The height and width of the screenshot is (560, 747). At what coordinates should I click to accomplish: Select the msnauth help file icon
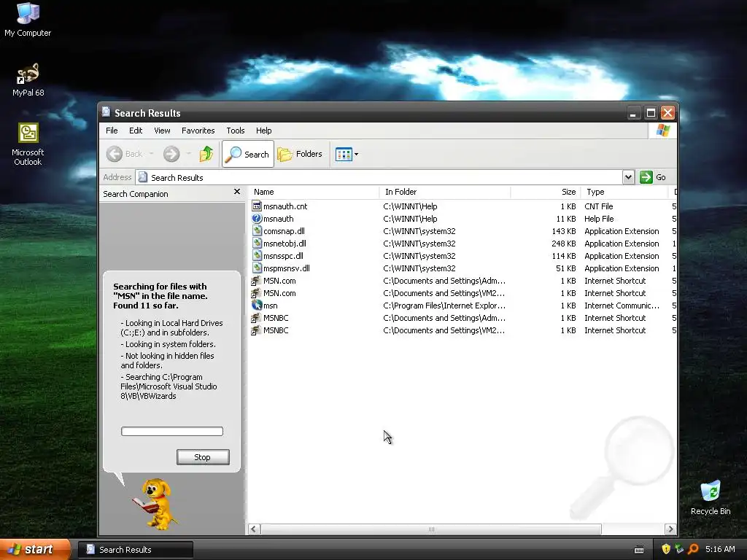coord(257,219)
